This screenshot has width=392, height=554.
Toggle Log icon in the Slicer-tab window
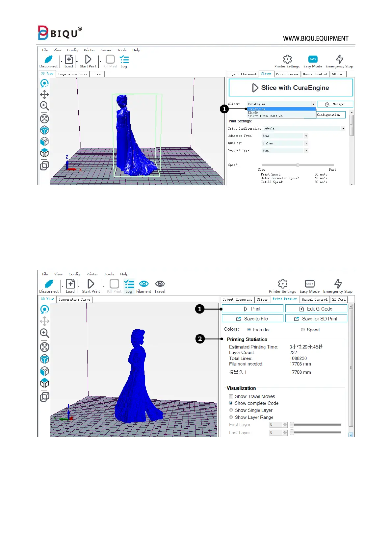pos(124,60)
